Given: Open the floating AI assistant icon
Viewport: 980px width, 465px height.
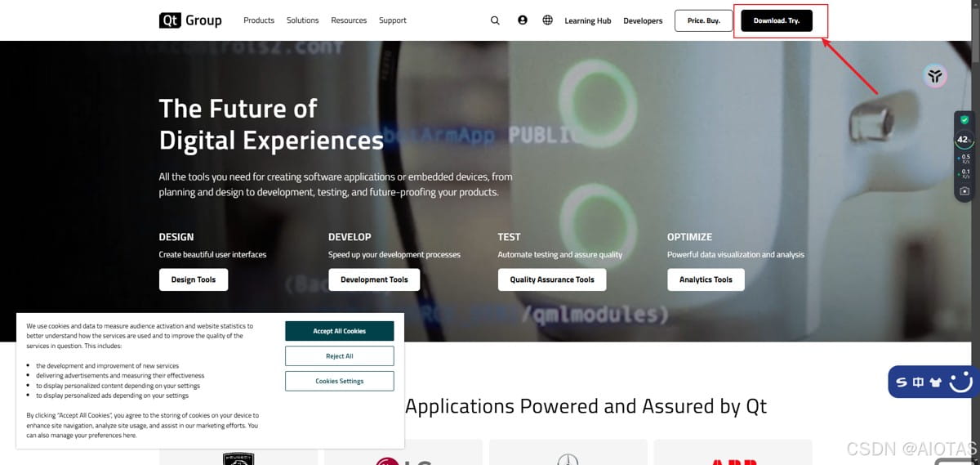Looking at the screenshot, I should [x=935, y=76].
